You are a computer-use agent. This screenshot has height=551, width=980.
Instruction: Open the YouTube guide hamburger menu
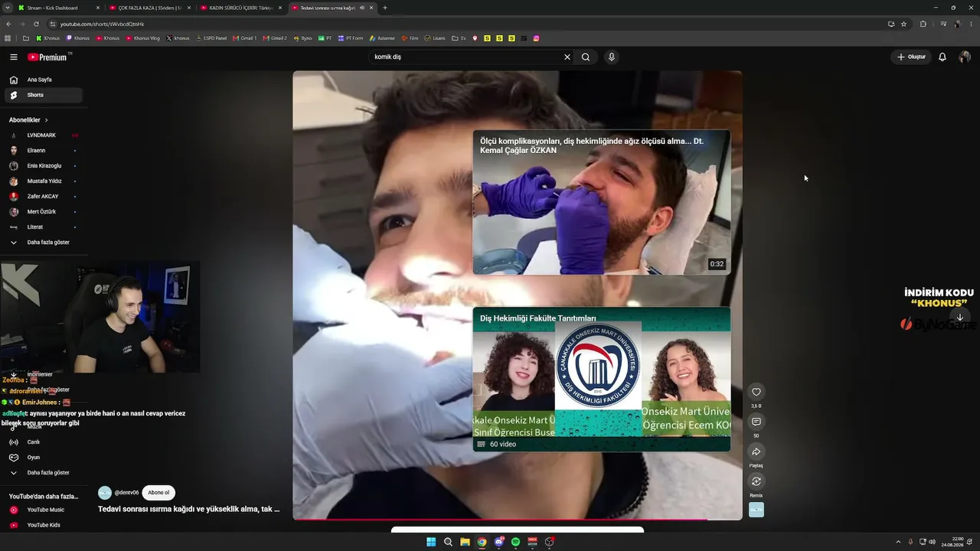[x=14, y=57]
